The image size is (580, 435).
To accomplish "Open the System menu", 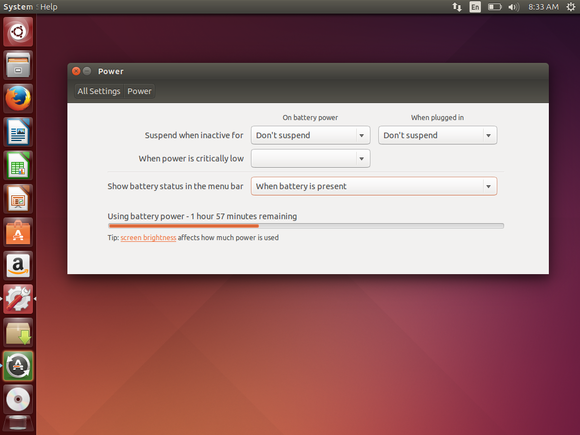I will click(18, 7).
